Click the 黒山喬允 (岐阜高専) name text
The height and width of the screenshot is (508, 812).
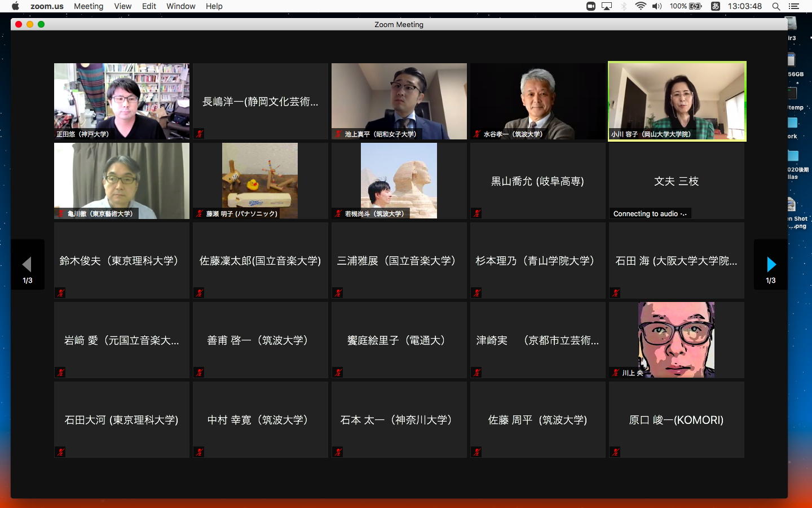click(537, 181)
